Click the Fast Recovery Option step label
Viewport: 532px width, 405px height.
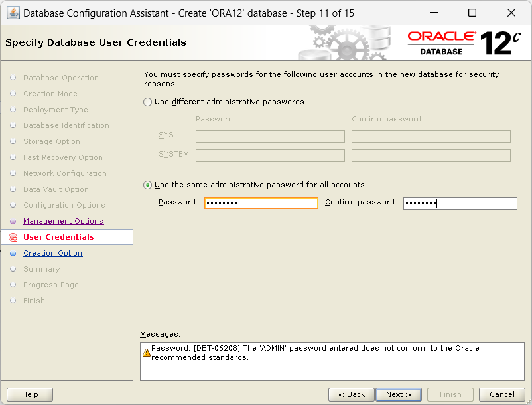tap(63, 157)
